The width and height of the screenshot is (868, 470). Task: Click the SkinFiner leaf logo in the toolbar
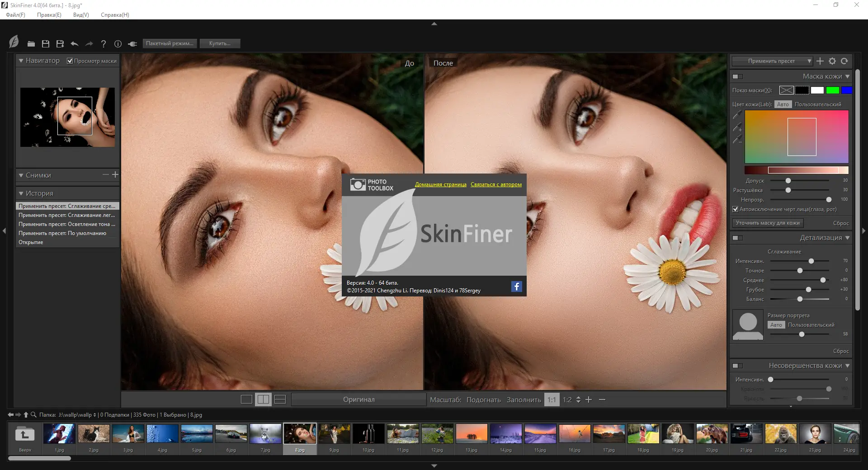(x=14, y=42)
